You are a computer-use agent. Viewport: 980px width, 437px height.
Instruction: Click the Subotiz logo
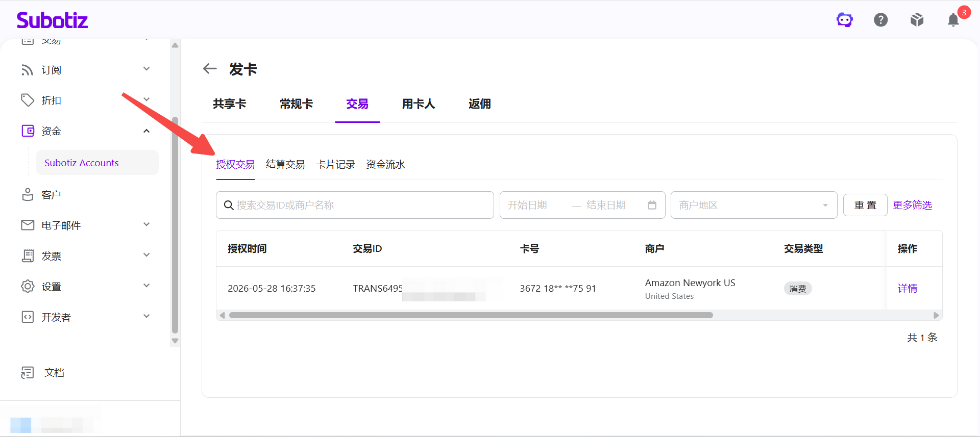[52, 20]
